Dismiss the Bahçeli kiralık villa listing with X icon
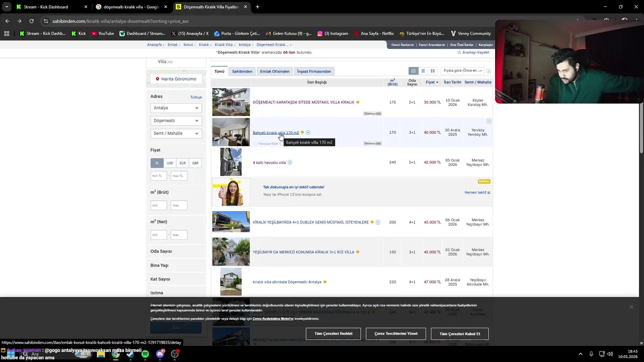The width and height of the screenshot is (644, 362). coord(489,121)
